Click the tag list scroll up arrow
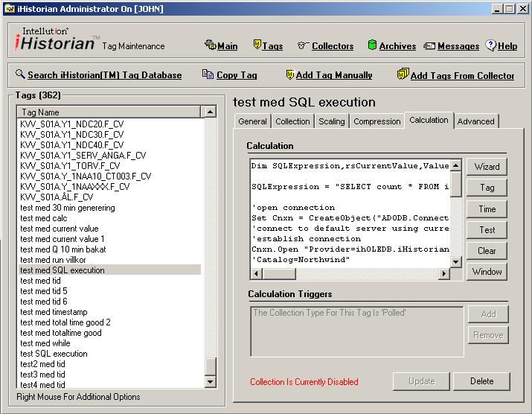 [211, 112]
